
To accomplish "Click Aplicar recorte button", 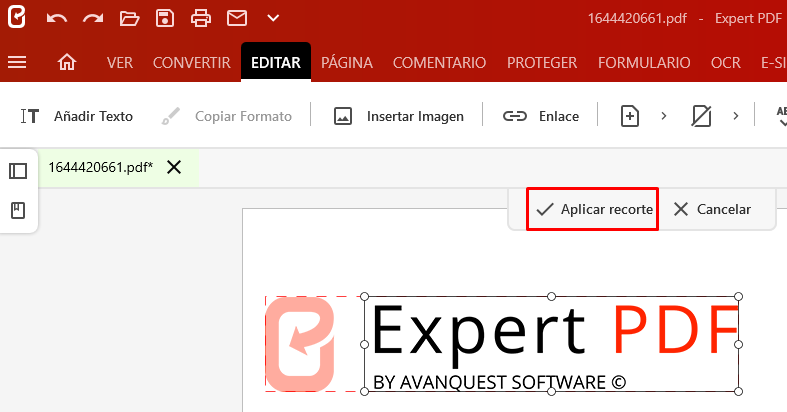I will click(593, 209).
